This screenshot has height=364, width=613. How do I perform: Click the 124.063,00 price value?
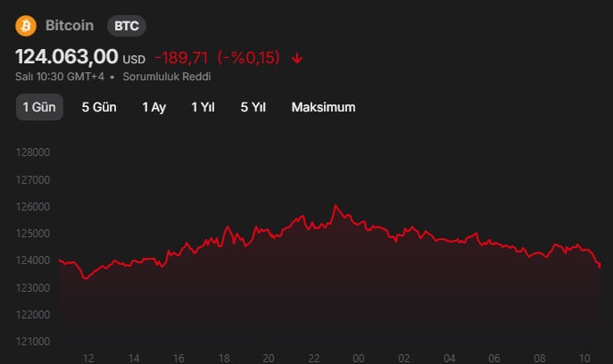click(x=67, y=56)
